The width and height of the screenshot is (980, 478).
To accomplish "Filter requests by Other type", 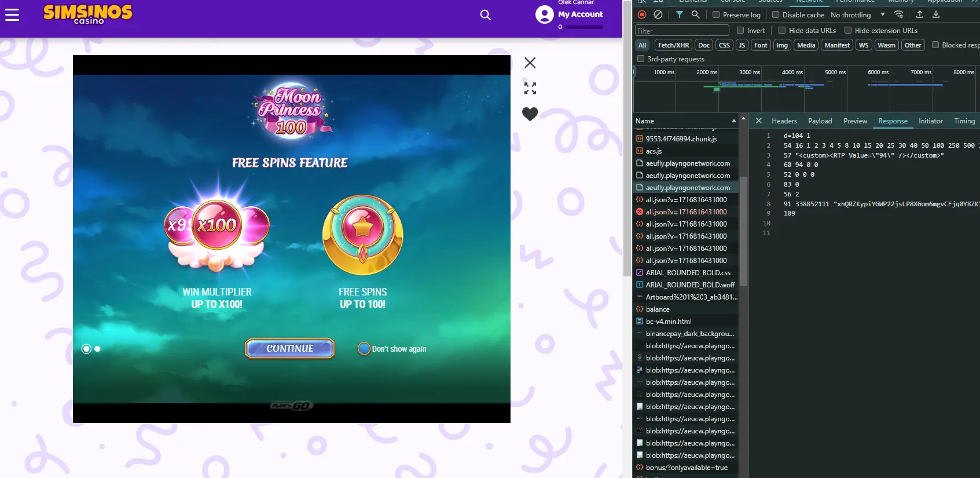I will pyautogui.click(x=913, y=45).
